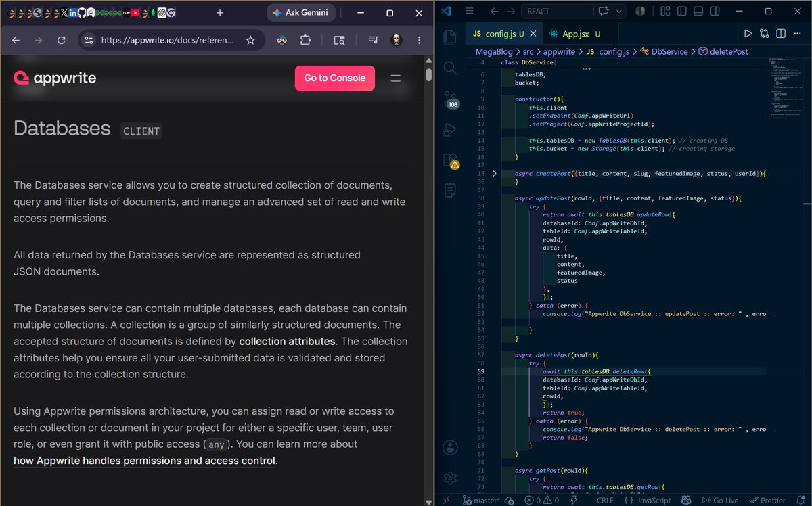This screenshot has width=812, height=506.
Task: Click the errors and warnings counter
Action: [x=541, y=500]
